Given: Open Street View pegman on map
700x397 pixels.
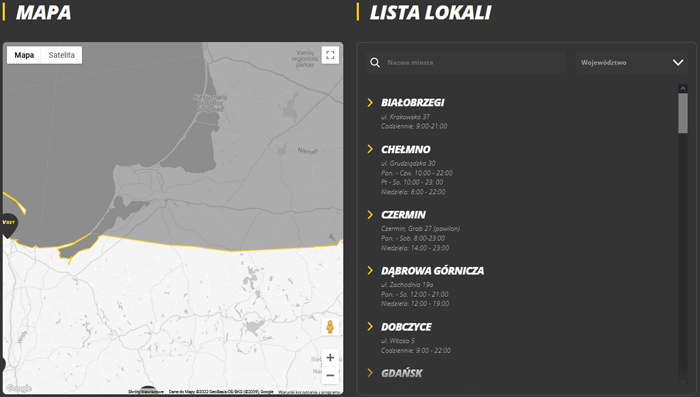Looking at the screenshot, I should pyautogui.click(x=330, y=327).
